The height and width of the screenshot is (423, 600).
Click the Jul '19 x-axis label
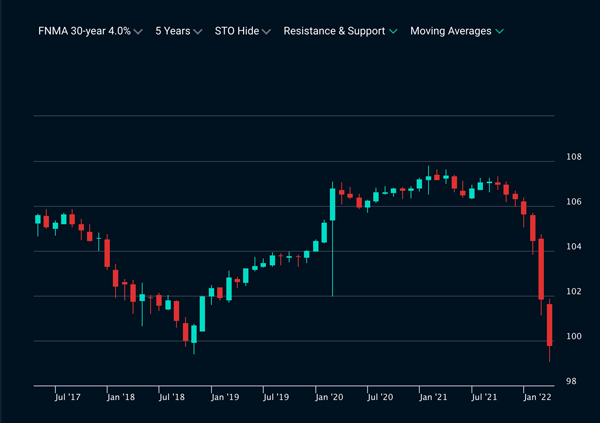coord(276,397)
